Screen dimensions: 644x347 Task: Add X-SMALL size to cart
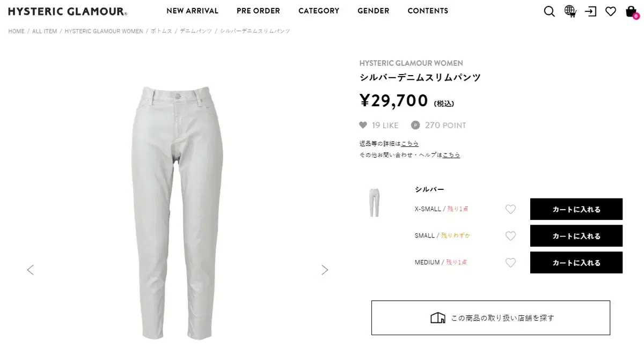point(576,209)
